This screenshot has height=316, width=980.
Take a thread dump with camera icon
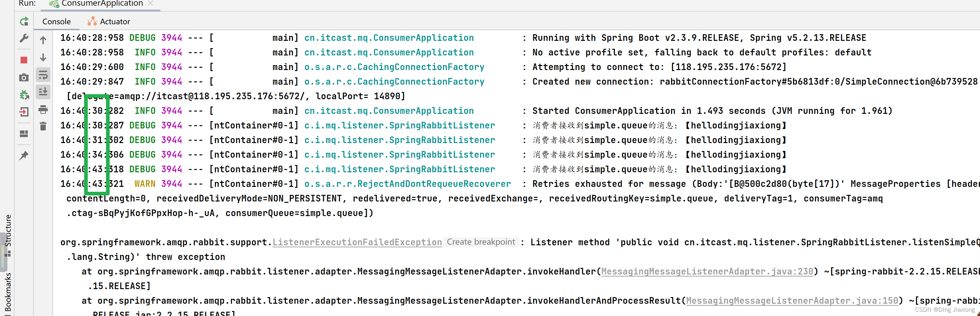(x=24, y=78)
